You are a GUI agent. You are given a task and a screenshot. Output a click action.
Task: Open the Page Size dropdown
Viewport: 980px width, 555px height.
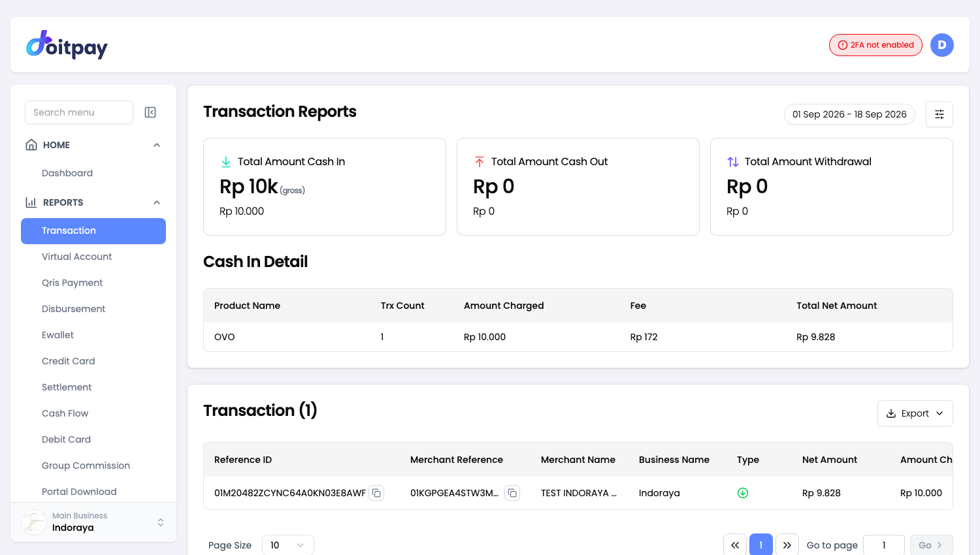288,545
